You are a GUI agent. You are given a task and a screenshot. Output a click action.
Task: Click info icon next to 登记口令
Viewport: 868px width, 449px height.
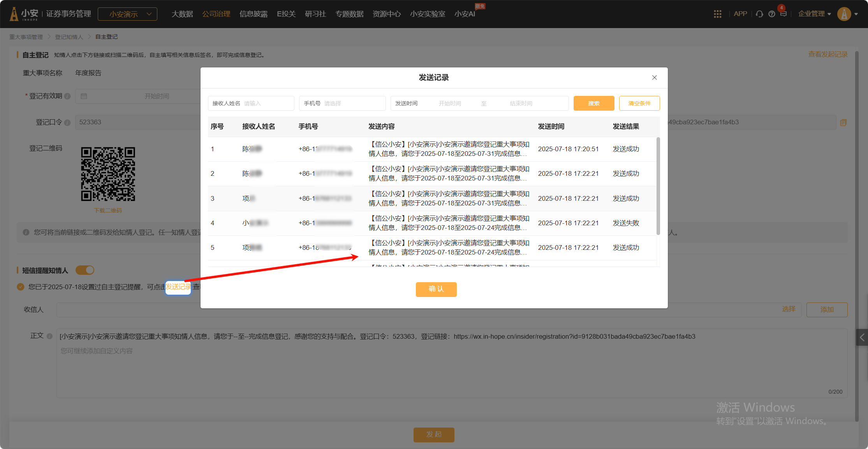point(67,123)
